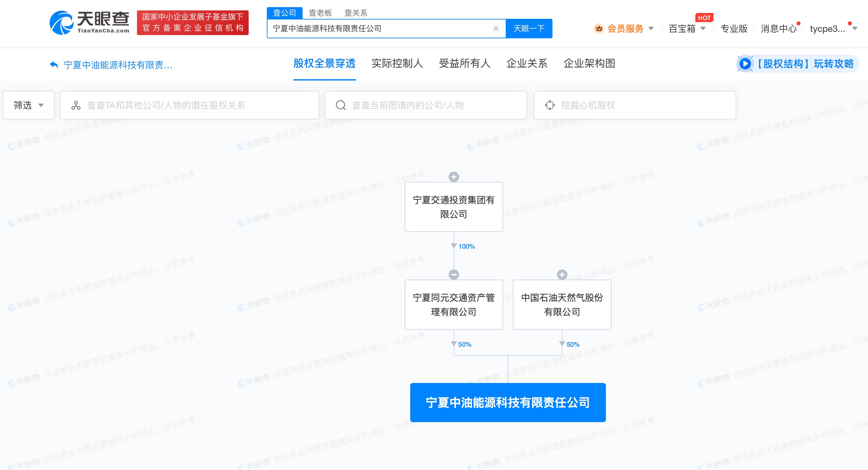
Task: Click the 查查当前图谱内的公司/人物 field
Action: tap(426, 105)
